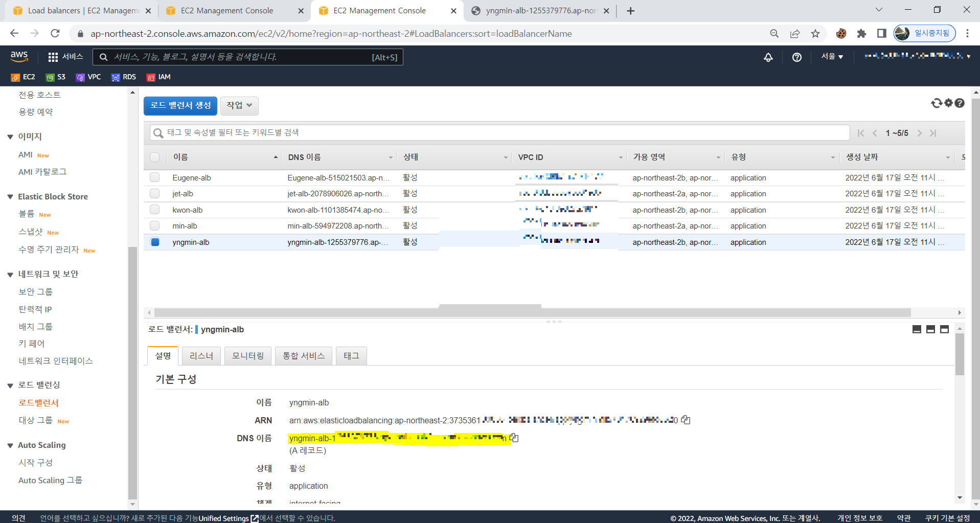Switch to the 모니터링 tab
980x523 pixels.
[x=248, y=356]
